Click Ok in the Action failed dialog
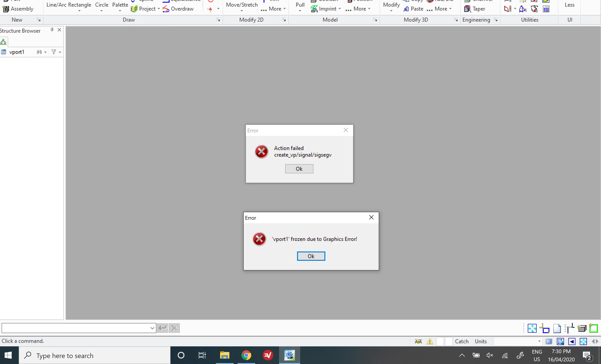 click(x=299, y=169)
